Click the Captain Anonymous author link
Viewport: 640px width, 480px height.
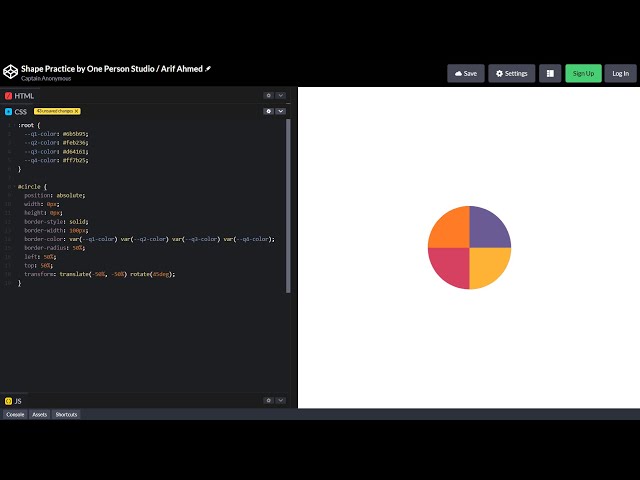(x=46, y=78)
